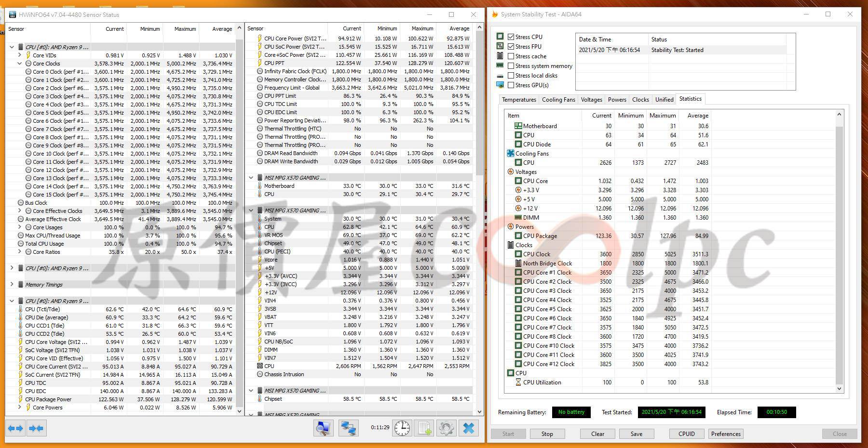This screenshot has width=868, height=448.
Task: Click the clock reset timer icon in HWiNFO
Action: [402, 428]
